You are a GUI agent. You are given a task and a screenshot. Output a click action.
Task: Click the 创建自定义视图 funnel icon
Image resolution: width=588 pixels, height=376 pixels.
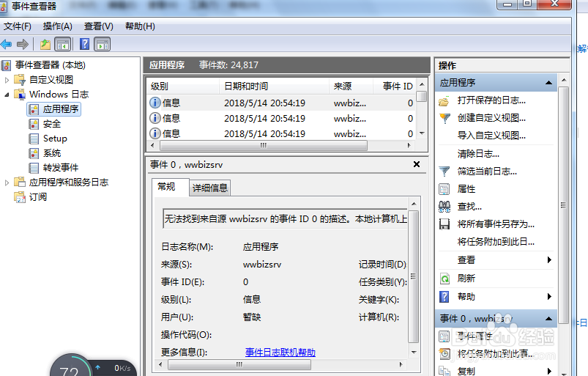(x=444, y=118)
